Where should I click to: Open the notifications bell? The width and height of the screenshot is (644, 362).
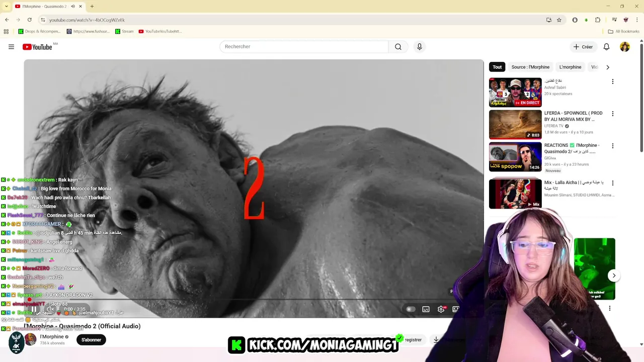[x=606, y=47]
